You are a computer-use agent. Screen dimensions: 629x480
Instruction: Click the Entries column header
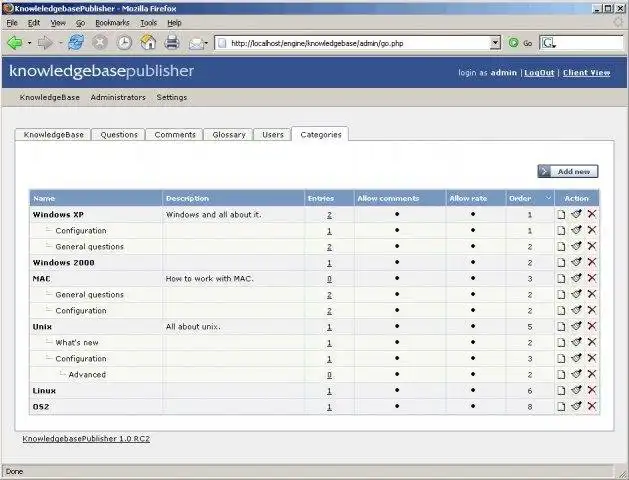(x=321, y=198)
